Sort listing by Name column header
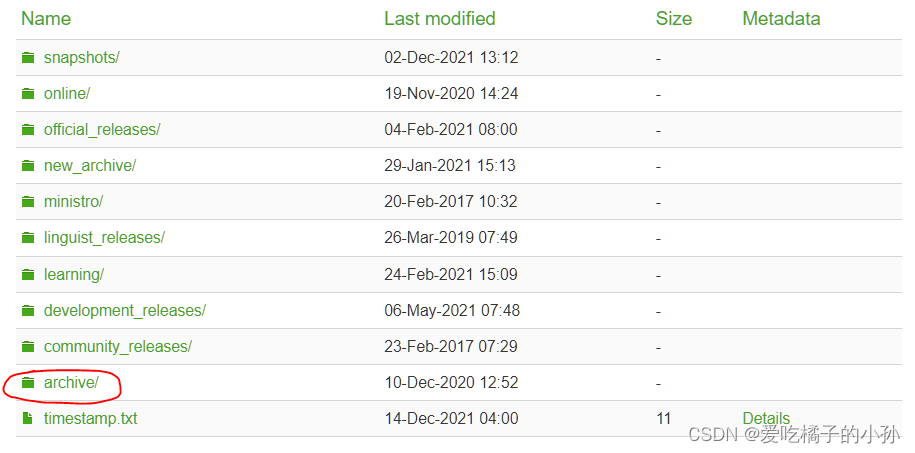The height and width of the screenshot is (453, 915). point(46,19)
